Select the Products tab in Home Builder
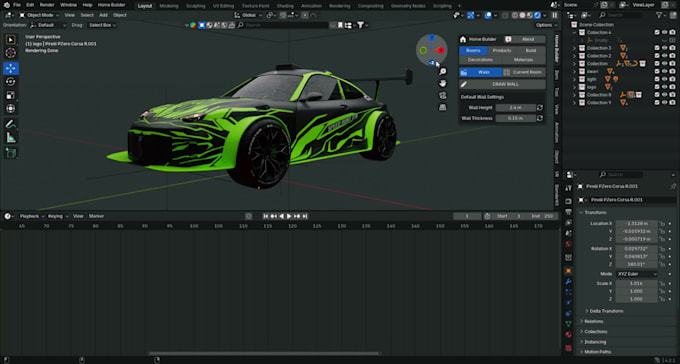The width and height of the screenshot is (680, 364). [x=502, y=51]
